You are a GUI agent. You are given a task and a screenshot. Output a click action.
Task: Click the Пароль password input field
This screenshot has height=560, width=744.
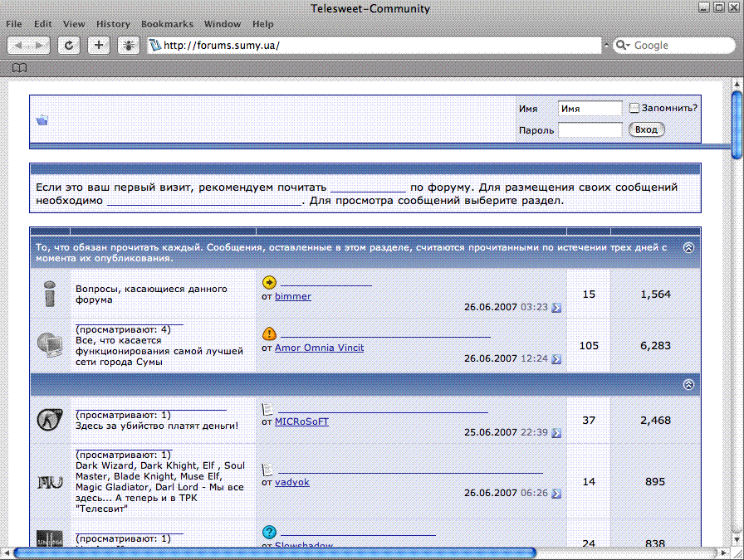(x=590, y=130)
